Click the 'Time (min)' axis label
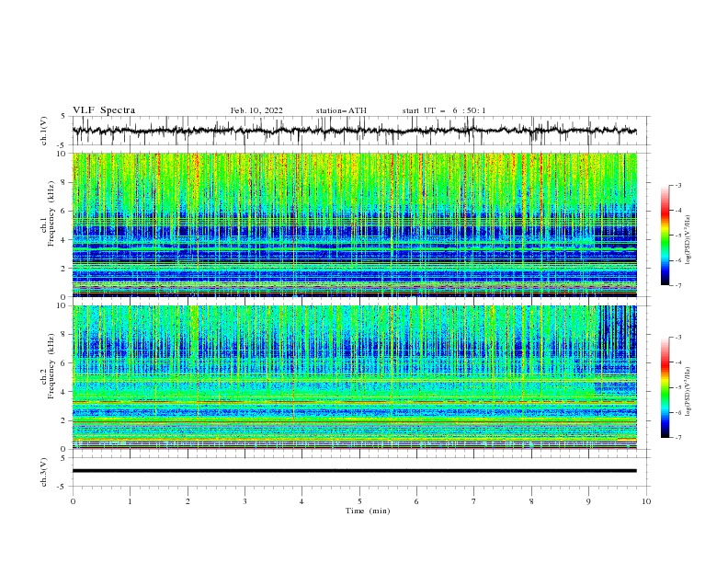 (368, 511)
